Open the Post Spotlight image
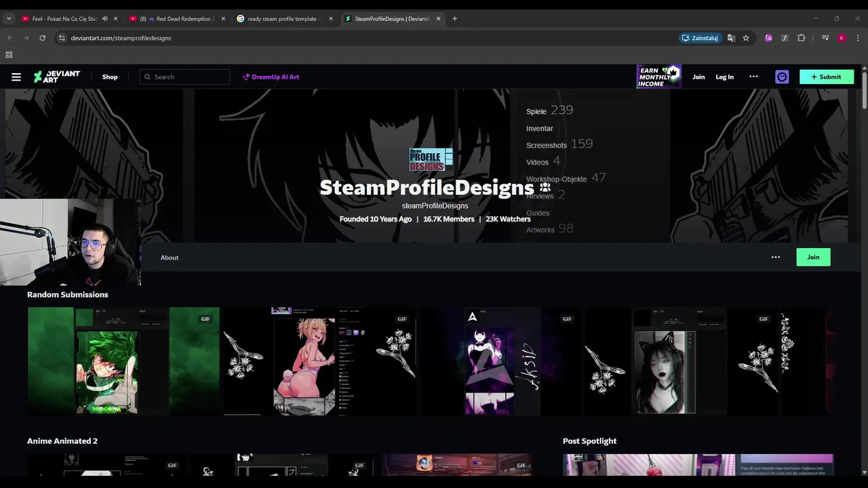 point(698,465)
